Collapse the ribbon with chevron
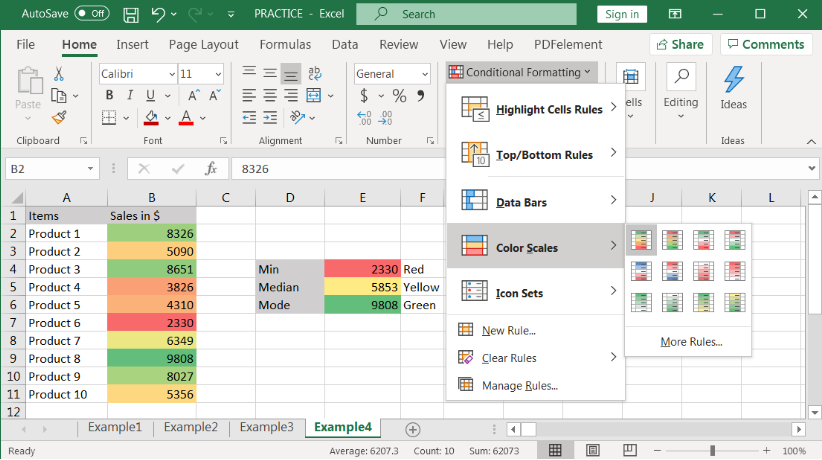The width and height of the screenshot is (822, 460). pyautogui.click(x=811, y=141)
